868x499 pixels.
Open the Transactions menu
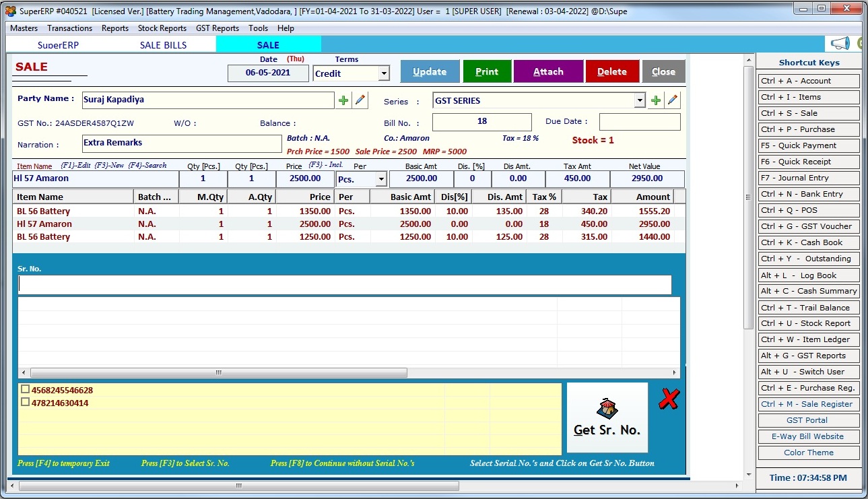69,28
